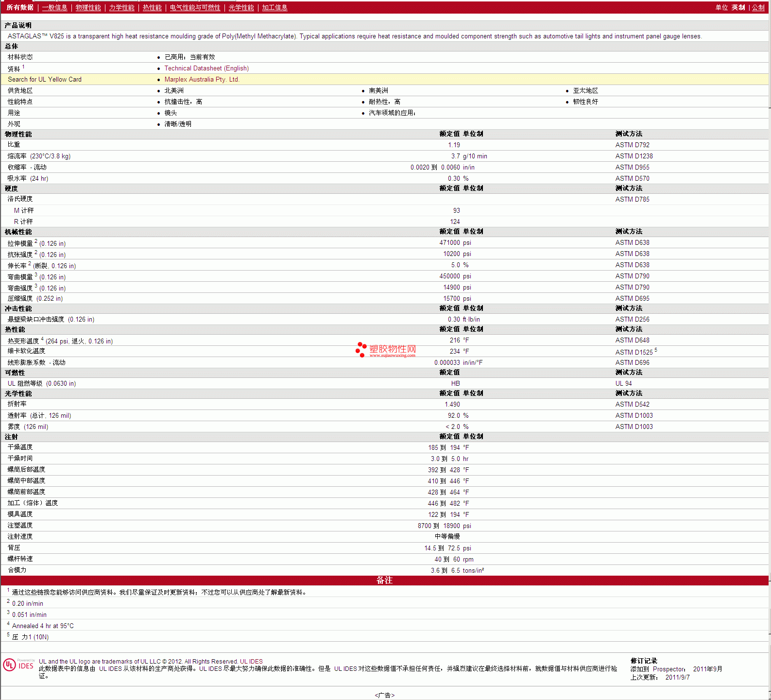Select ASTM D792 test method text
Screen dimensions: 771x700
[632, 145]
